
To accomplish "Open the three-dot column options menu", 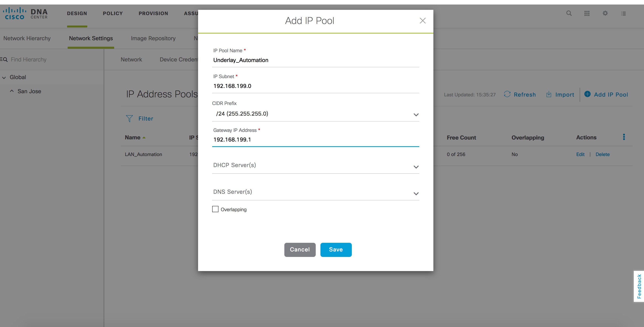I will coord(624,137).
